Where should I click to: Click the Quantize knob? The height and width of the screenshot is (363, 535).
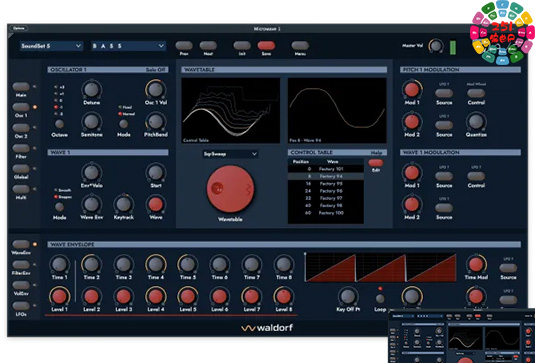476,122
